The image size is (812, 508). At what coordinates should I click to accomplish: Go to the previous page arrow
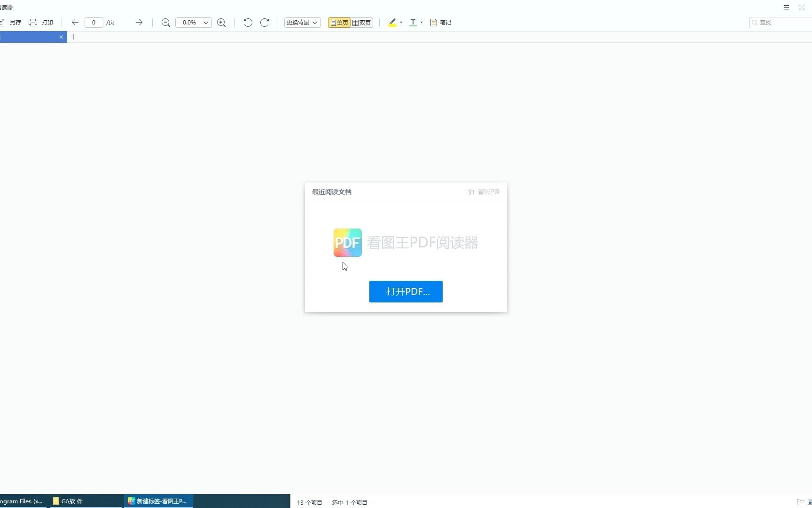coord(75,23)
